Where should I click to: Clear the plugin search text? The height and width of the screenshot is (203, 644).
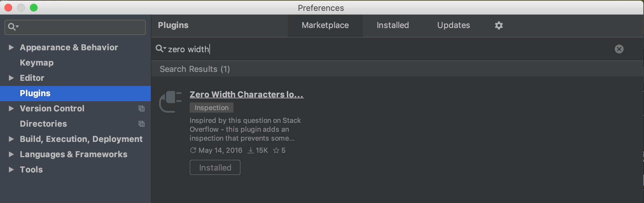tap(619, 49)
